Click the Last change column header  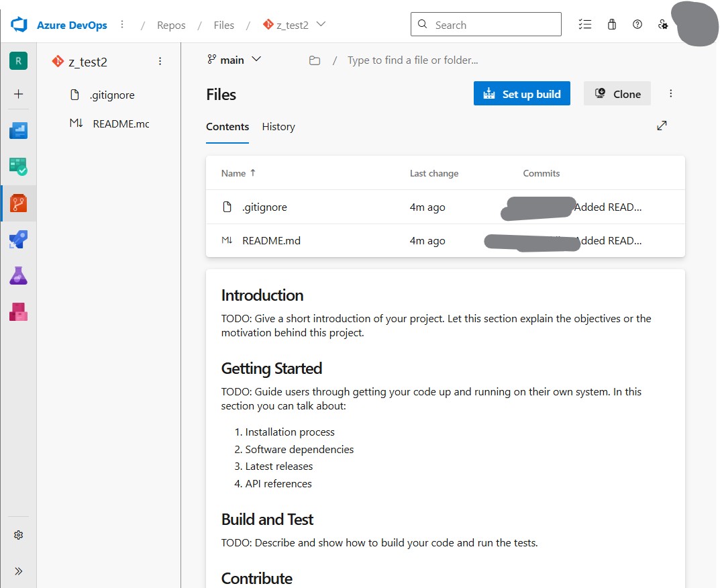(434, 173)
